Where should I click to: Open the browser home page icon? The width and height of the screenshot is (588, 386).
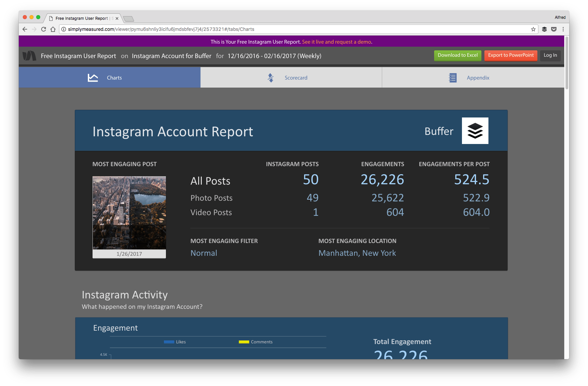click(53, 29)
